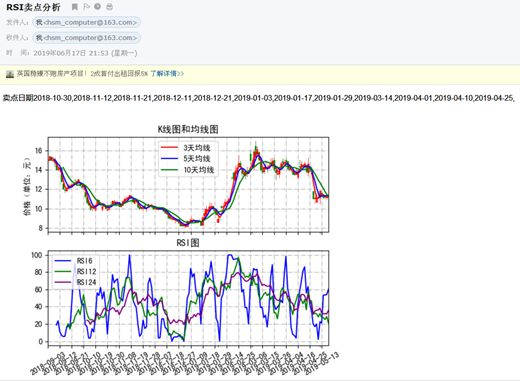The width and height of the screenshot is (520, 381).
Task: Click the RSI line chart image
Action: pos(188,298)
